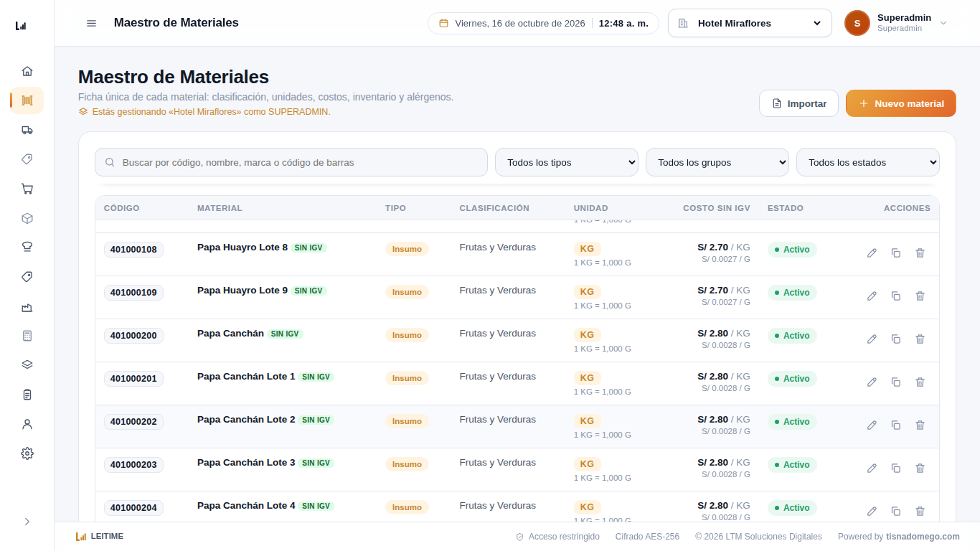This screenshot has width=980, height=551.
Task: Click the CÓDIGO column header
Action: (122, 208)
